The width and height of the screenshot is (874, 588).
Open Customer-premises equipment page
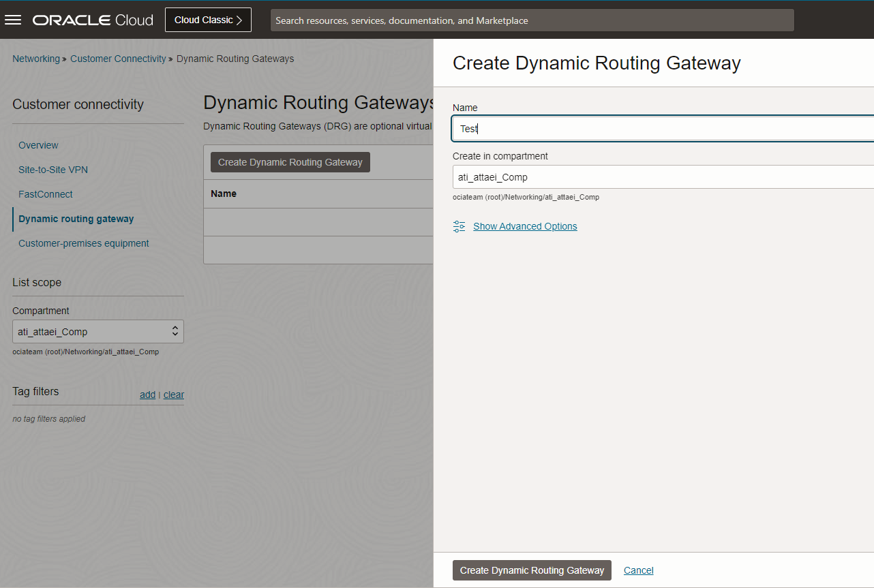click(x=84, y=243)
